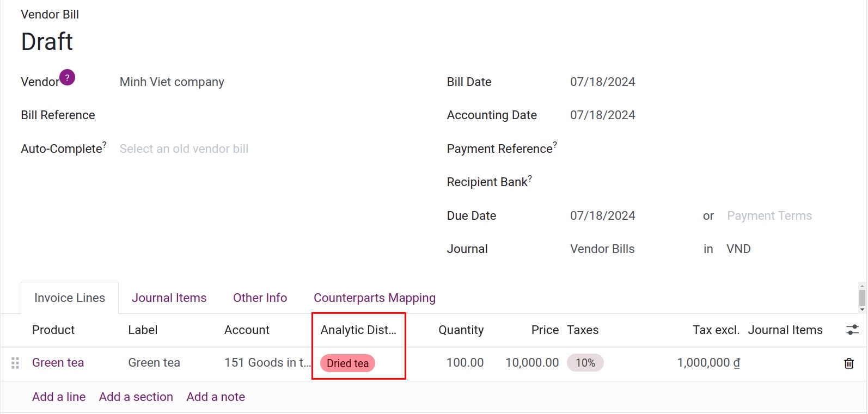Click the Payment Reference help icon
Viewport: 868px width, 414px height.
tap(555, 144)
